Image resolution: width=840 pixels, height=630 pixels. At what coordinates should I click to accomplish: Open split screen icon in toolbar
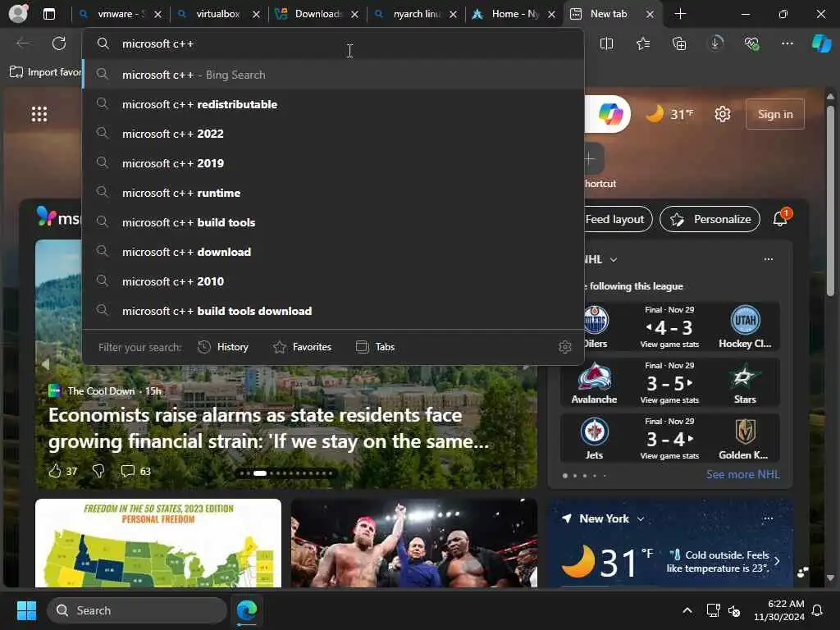pos(606,43)
